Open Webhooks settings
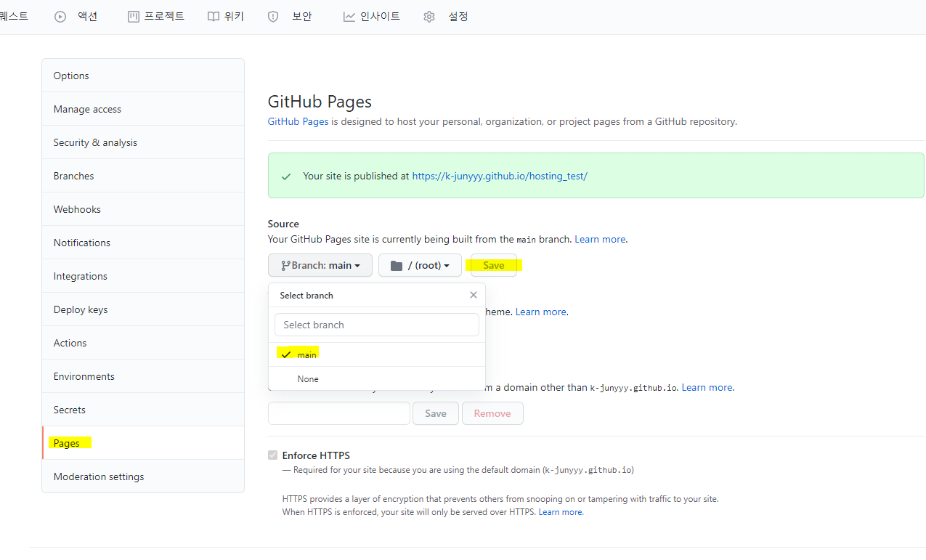Viewport: 926px width, 560px height. pyautogui.click(x=143, y=209)
